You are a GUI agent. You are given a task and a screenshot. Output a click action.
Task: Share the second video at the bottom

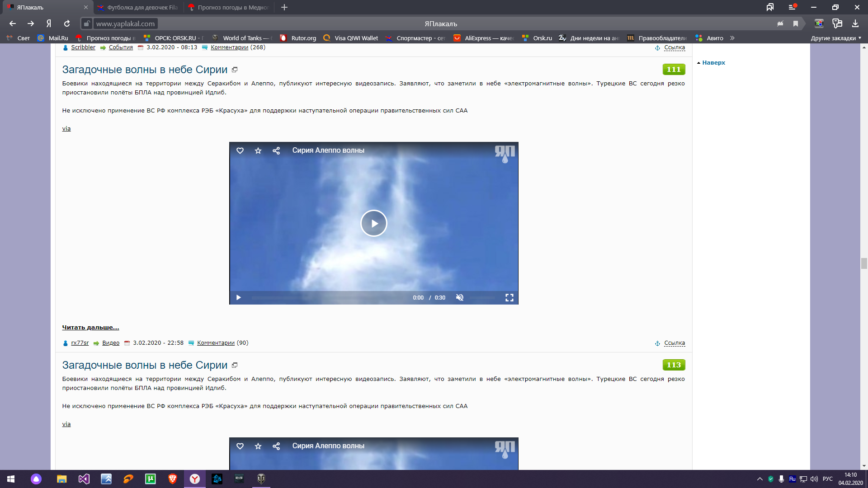[276, 446]
